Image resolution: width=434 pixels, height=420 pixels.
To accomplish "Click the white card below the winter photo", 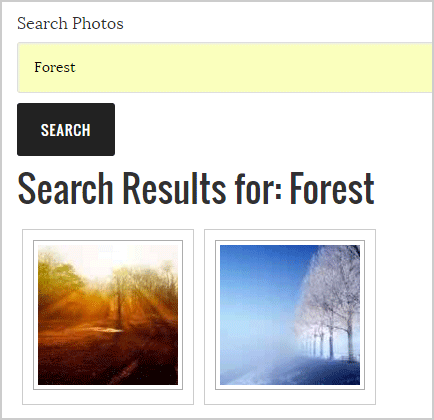I will pyautogui.click(x=290, y=397).
